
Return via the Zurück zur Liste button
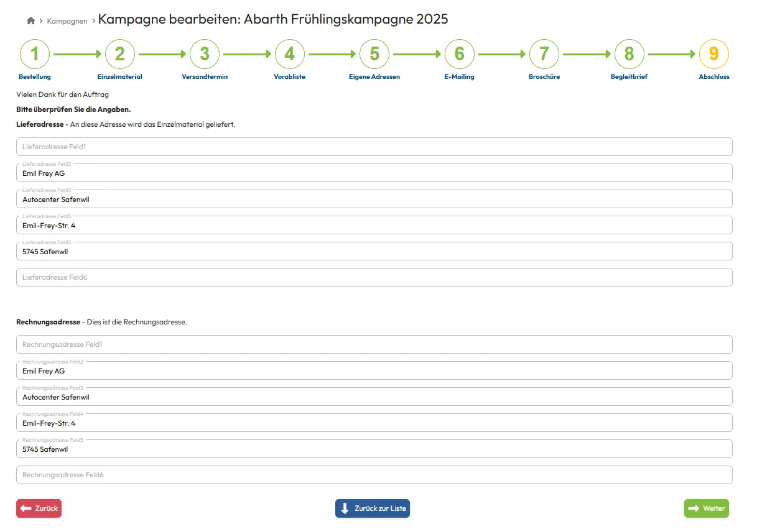pos(373,508)
